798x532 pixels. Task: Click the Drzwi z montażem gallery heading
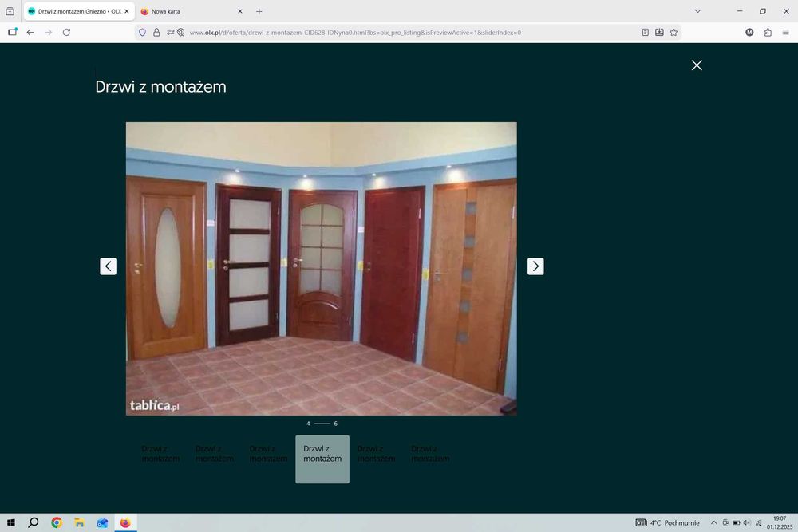[161, 86]
